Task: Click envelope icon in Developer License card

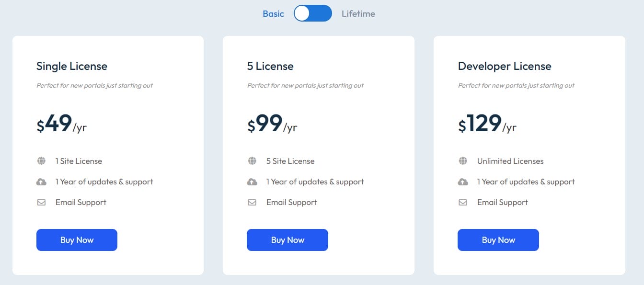Action: [x=463, y=203]
